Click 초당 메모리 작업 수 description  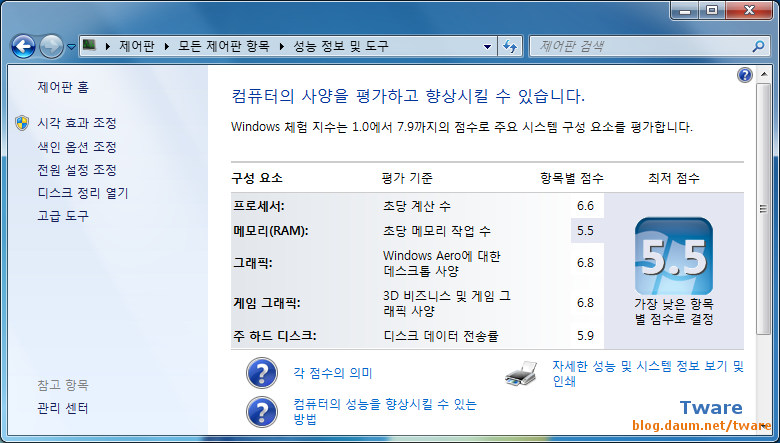(437, 231)
